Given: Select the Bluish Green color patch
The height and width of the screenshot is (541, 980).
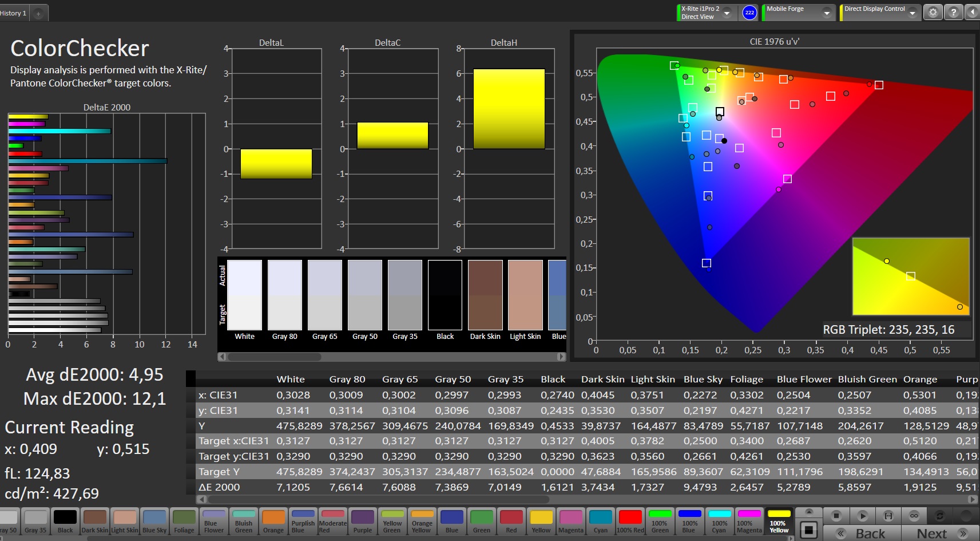Looking at the screenshot, I should pyautogui.click(x=244, y=522).
